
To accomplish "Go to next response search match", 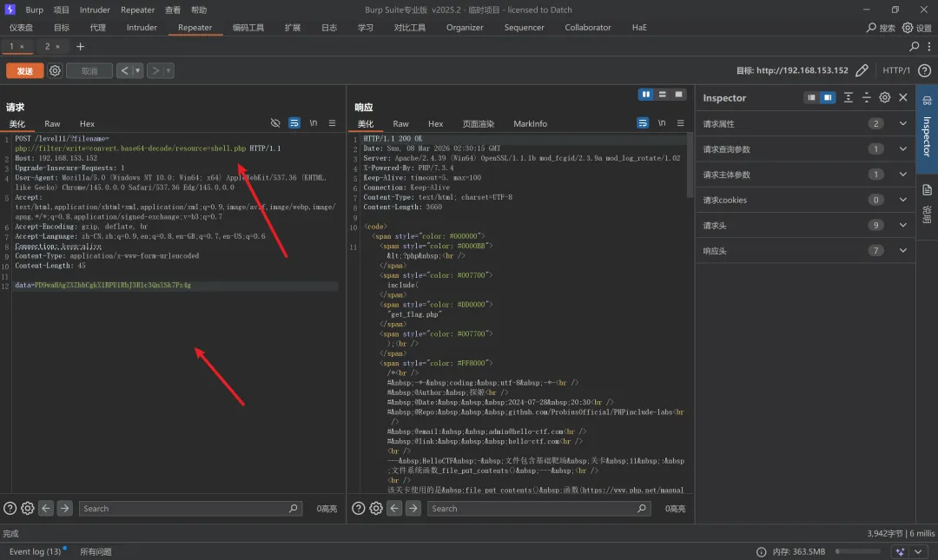I will [413, 509].
